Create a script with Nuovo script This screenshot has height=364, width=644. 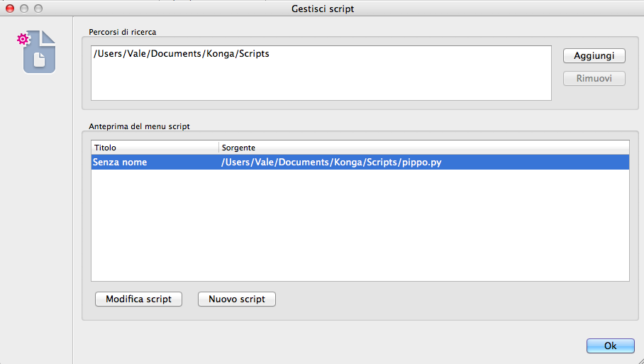236,299
